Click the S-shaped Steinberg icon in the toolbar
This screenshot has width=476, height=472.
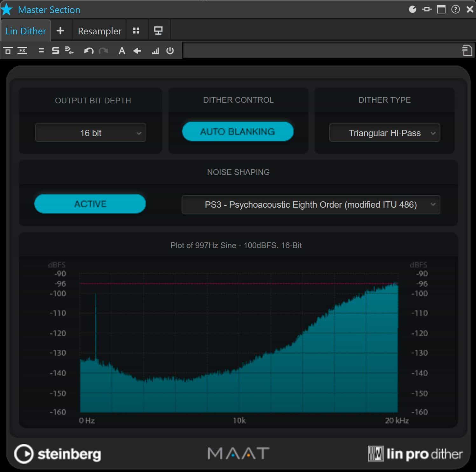click(x=55, y=50)
